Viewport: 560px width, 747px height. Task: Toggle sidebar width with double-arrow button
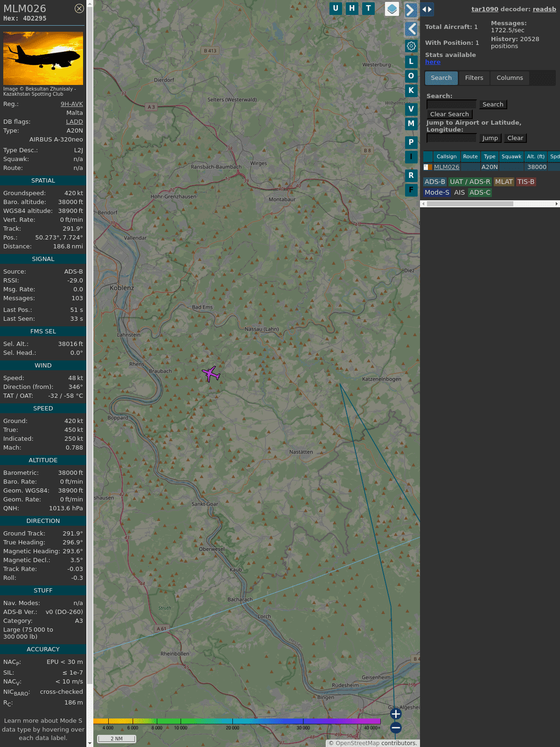click(x=427, y=9)
